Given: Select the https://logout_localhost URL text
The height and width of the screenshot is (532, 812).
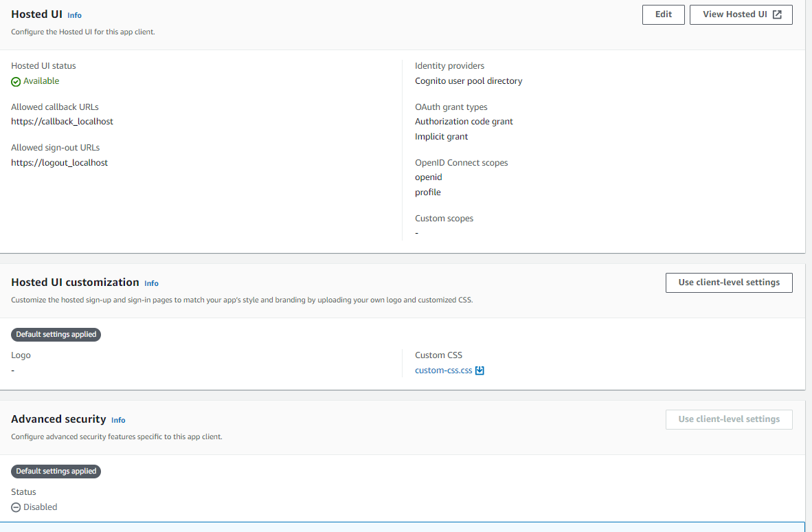Looking at the screenshot, I should pos(59,163).
